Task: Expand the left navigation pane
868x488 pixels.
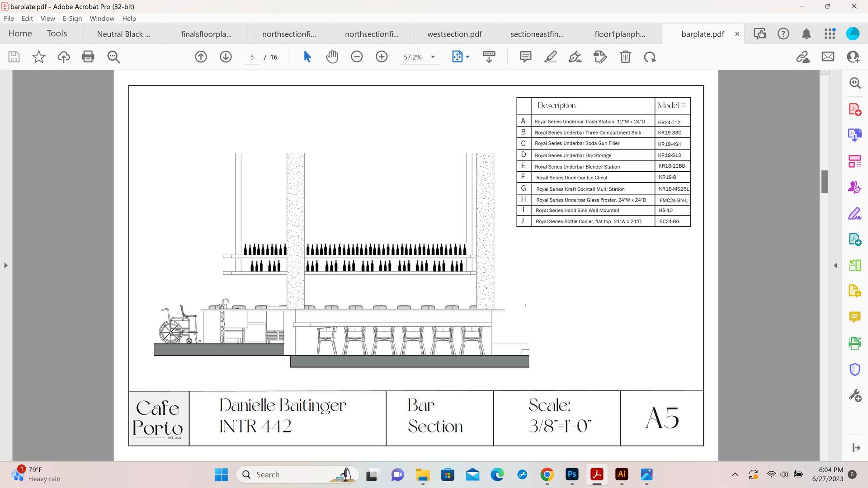Action: tap(5, 266)
